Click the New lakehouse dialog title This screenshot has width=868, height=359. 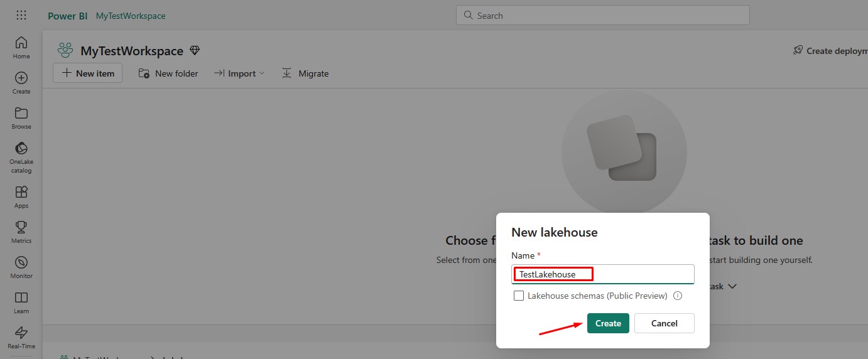(555, 232)
